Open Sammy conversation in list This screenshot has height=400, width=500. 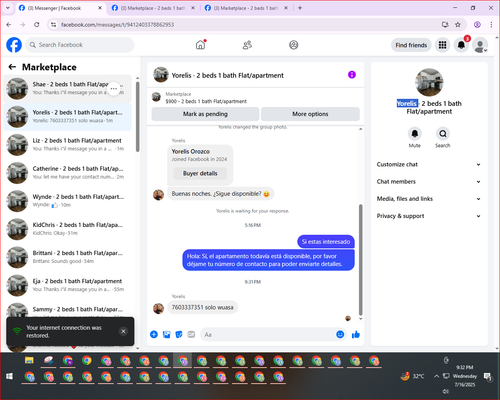pos(67,309)
